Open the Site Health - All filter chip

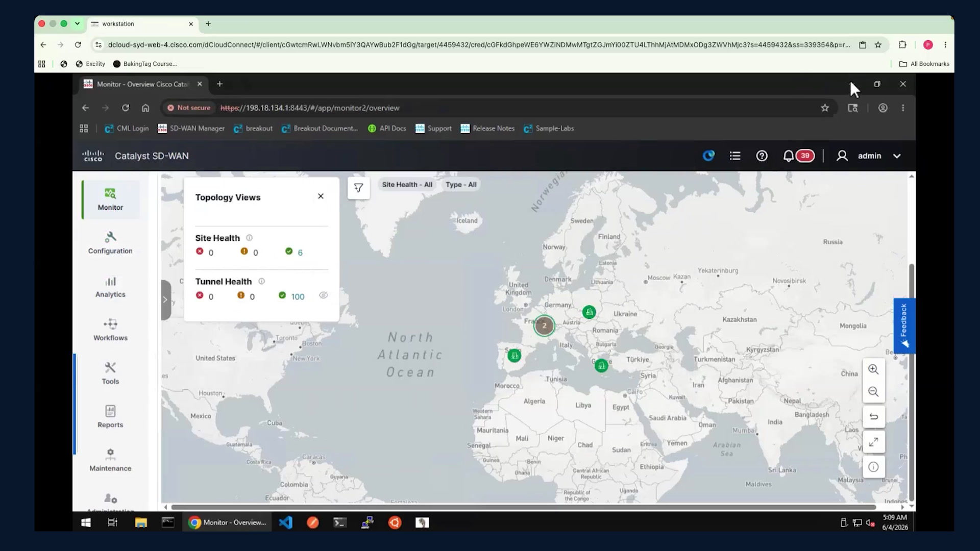(x=407, y=185)
